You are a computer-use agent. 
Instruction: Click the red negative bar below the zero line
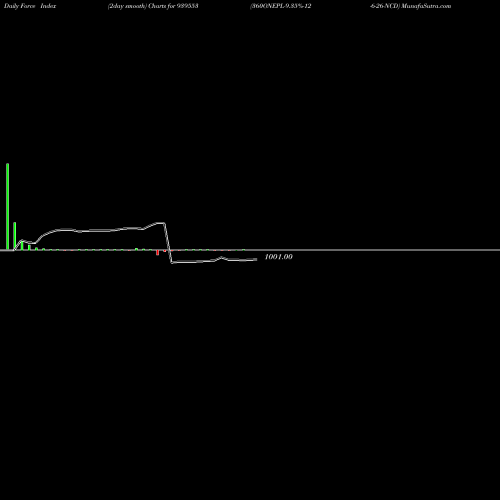click(x=157, y=253)
